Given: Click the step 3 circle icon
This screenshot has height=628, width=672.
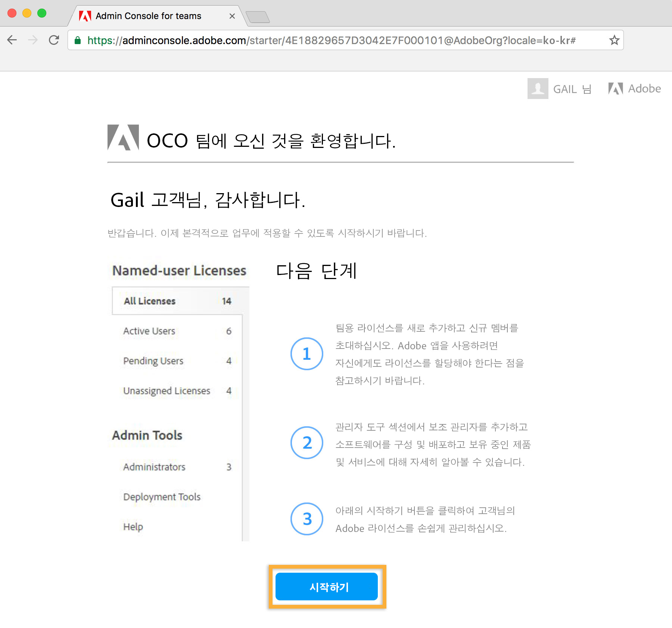Looking at the screenshot, I should coord(307,519).
